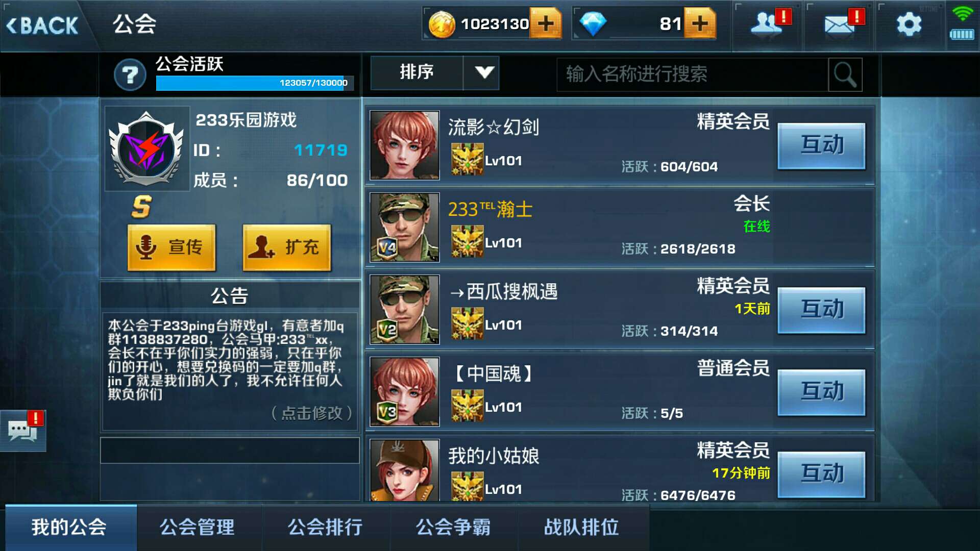Click 互动 for 流影☆幻剑

(x=822, y=146)
